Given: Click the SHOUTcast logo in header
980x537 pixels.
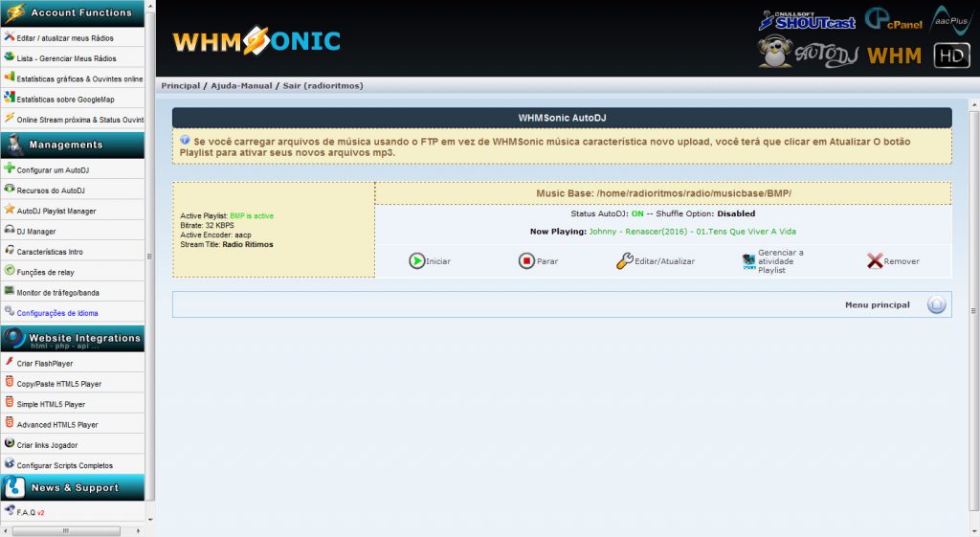Looking at the screenshot, I should (807, 21).
